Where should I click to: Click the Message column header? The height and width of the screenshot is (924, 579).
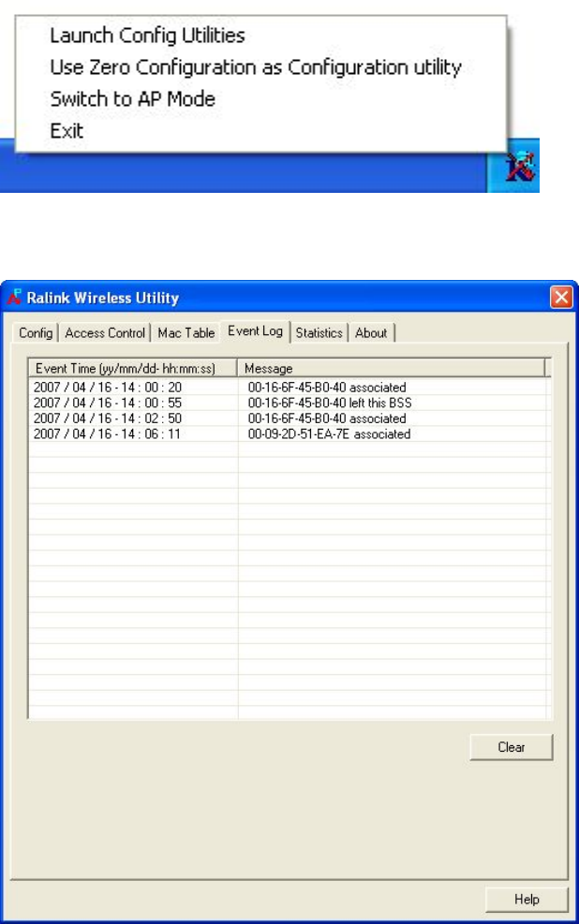pos(392,368)
